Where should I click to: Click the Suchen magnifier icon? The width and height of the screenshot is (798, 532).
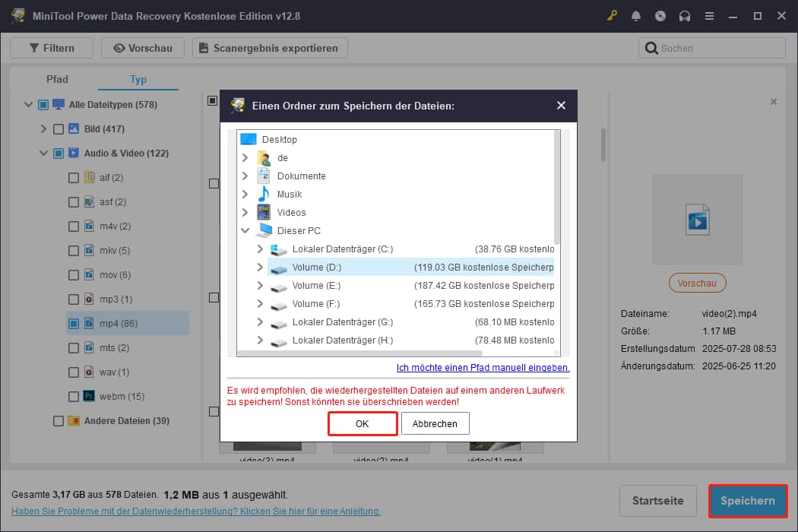[x=652, y=47]
